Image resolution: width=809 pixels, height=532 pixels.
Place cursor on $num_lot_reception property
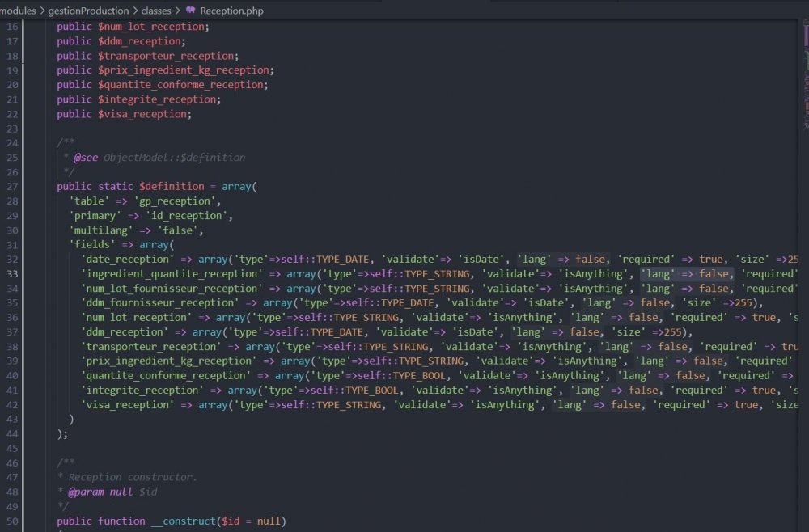click(152, 27)
